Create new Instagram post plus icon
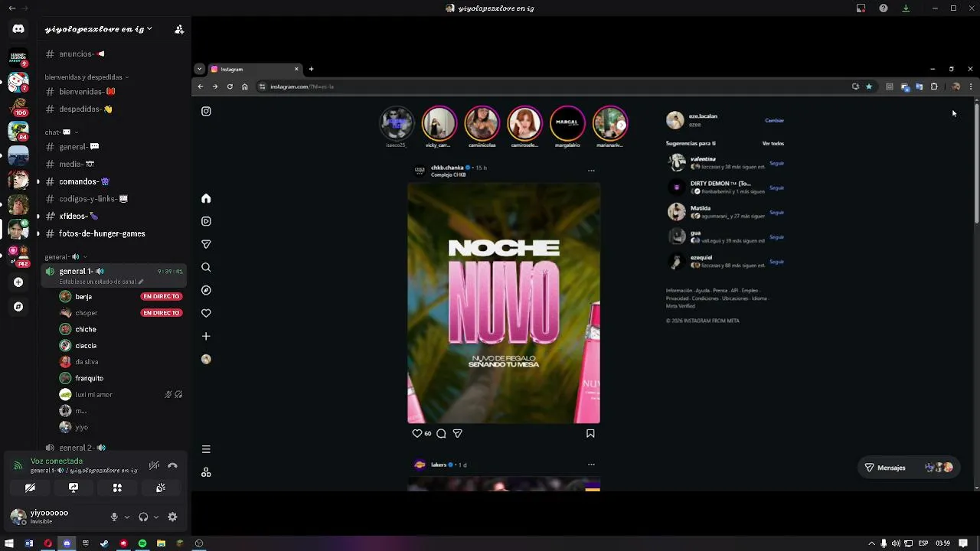 tap(206, 336)
